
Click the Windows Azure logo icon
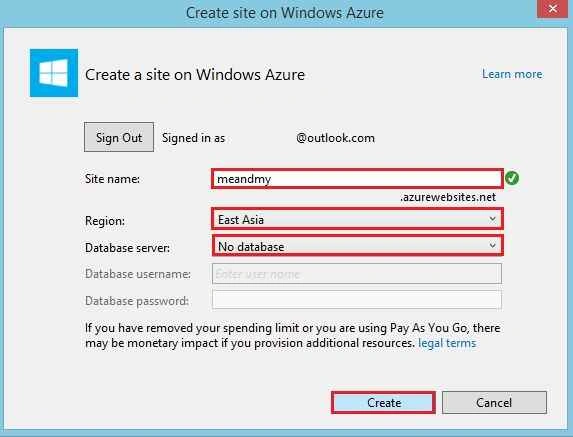54,73
